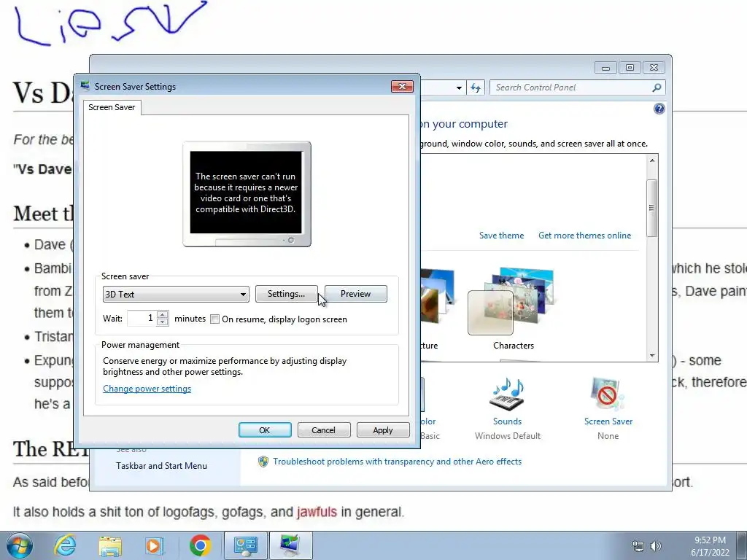
Task: Maximize the Personalization Control Panel window
Action: click(x=630, y=68)
